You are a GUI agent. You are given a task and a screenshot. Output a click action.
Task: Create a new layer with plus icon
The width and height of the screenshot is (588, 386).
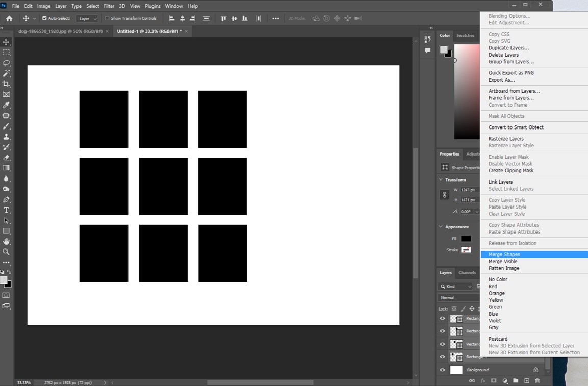(x=526, y=381)
